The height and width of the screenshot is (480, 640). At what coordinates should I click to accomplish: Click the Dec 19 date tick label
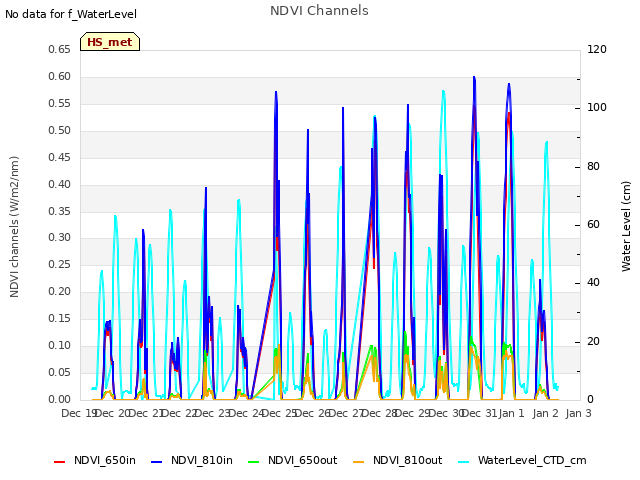click(79, 413)
